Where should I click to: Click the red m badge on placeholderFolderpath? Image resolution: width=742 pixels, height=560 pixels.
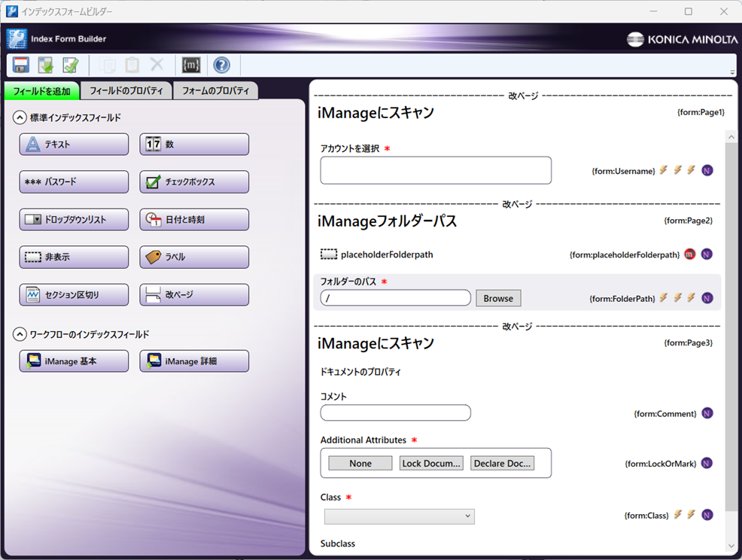(x=689, y=254)
